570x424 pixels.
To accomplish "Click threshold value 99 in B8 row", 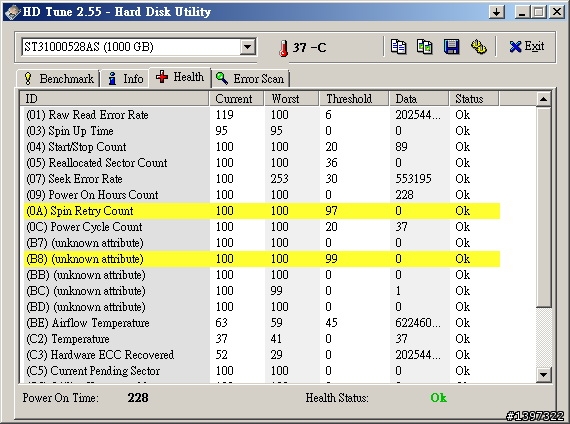I will pos(331,259).
